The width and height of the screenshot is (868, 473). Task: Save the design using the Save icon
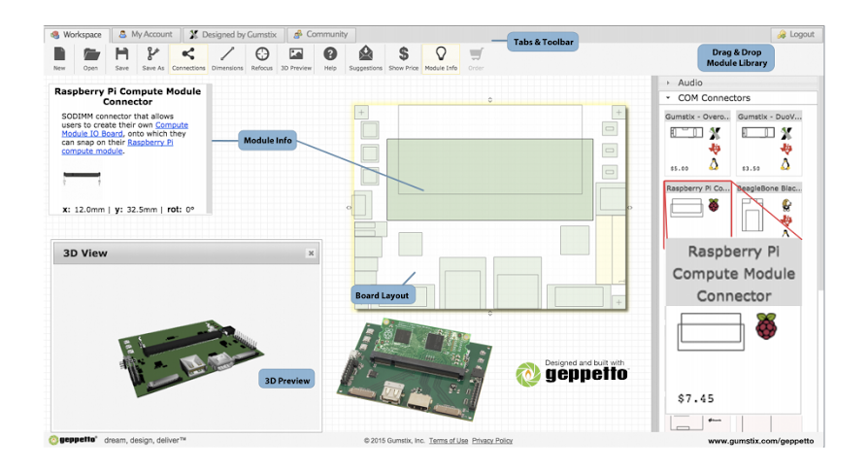[121, 58]
